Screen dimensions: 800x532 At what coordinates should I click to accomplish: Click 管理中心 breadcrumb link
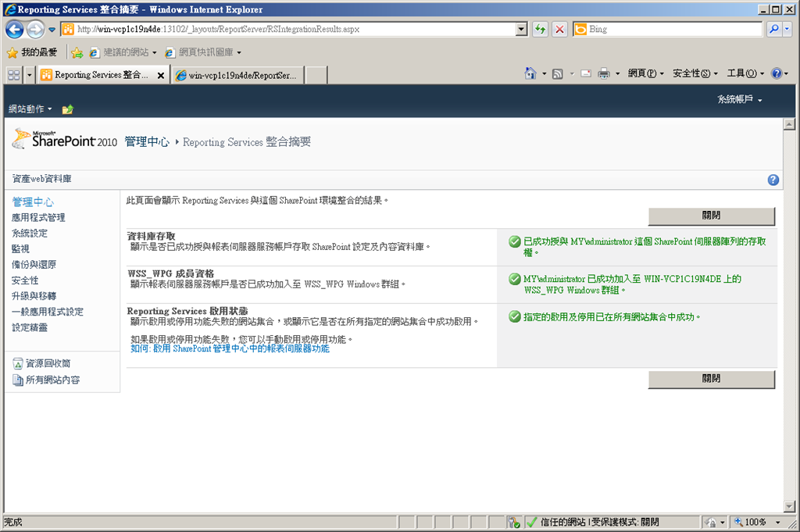pyautogui.click(x=147, y=142)
